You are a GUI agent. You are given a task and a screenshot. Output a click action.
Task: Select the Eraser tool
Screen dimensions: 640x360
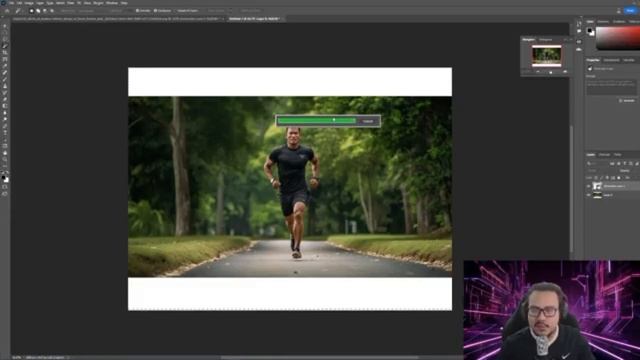pos(5,99)
